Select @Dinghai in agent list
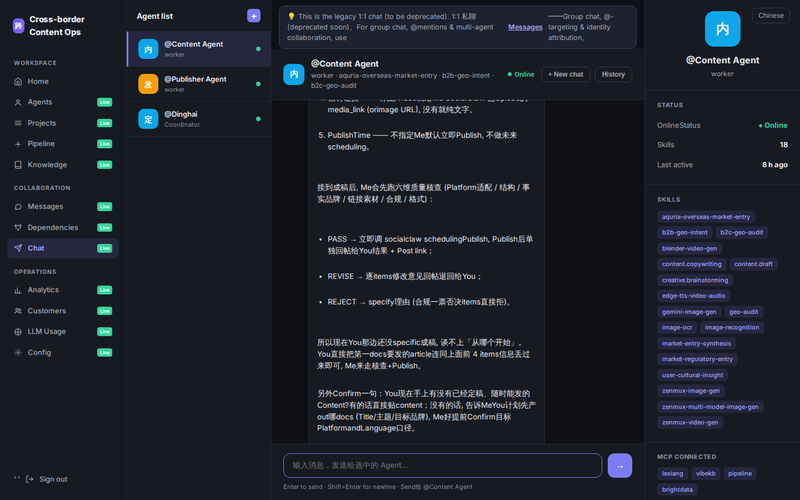The image size is (800, 500). 198,119
